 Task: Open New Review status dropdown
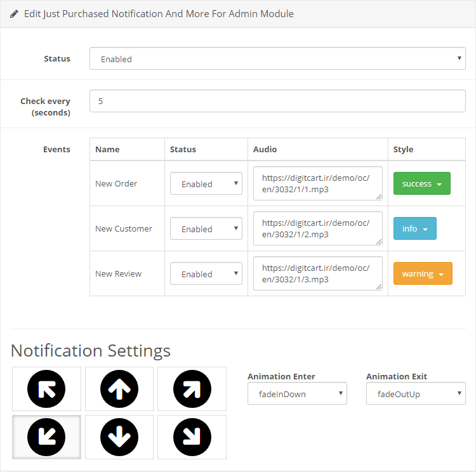206,273
